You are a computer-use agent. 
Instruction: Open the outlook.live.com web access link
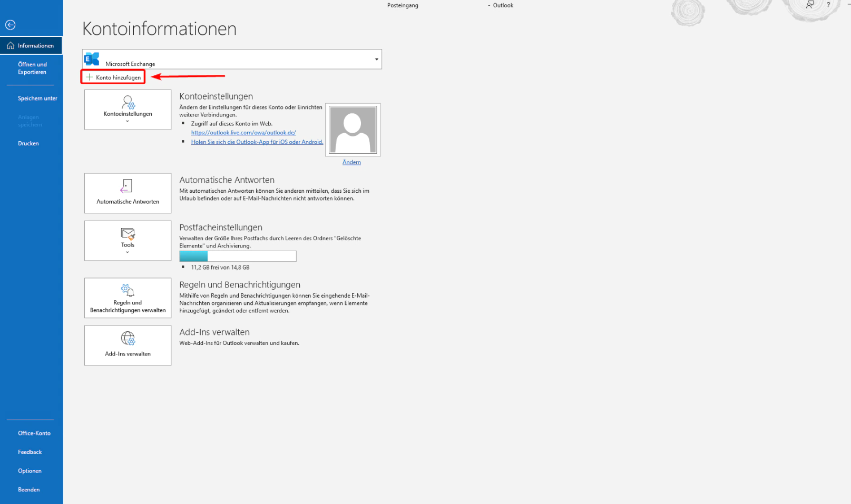click(243, 133)
